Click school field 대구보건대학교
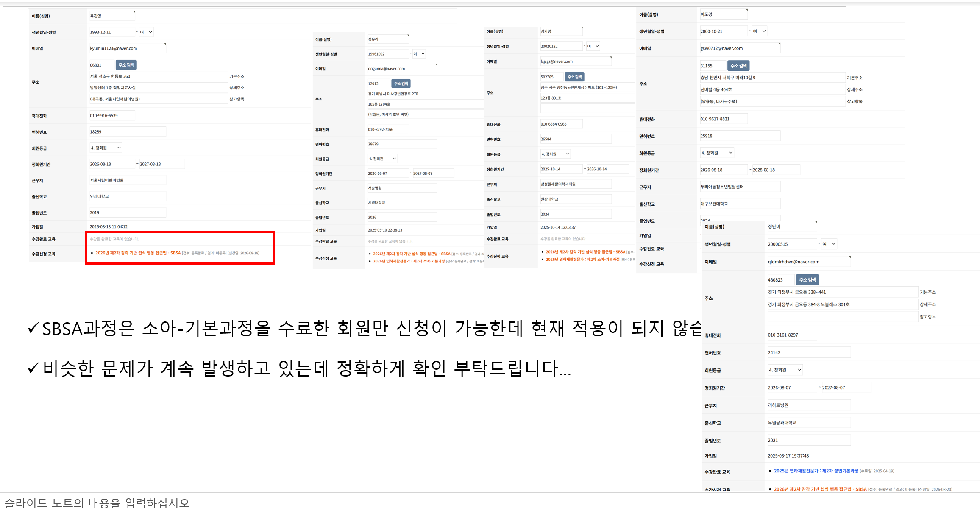The width and height of the screenshot is (980, 508). click(740, 204)
